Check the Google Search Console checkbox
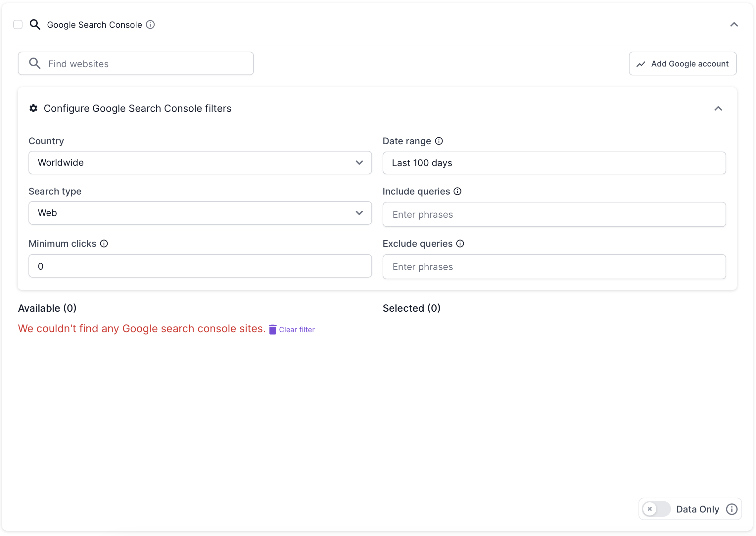 [18, 25]
